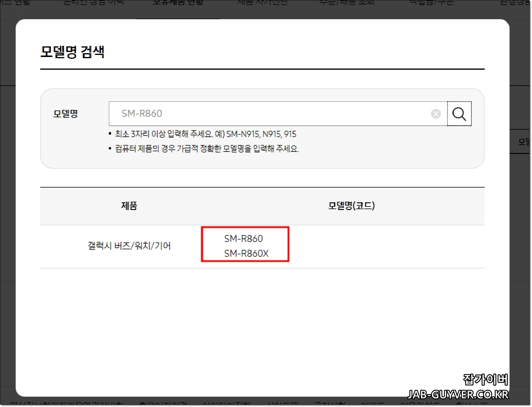Click the 모델명 검색 dialog title
This screenshot has width=532, height=407.
(72, 52)
